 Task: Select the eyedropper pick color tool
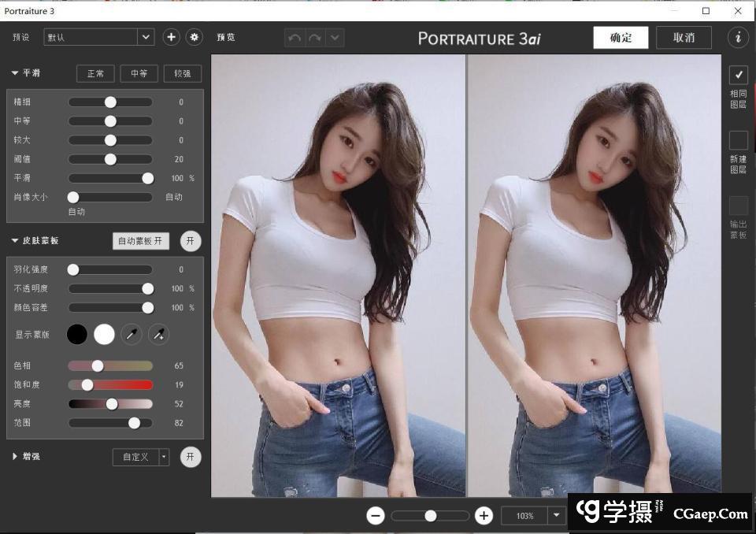(132, 335)
